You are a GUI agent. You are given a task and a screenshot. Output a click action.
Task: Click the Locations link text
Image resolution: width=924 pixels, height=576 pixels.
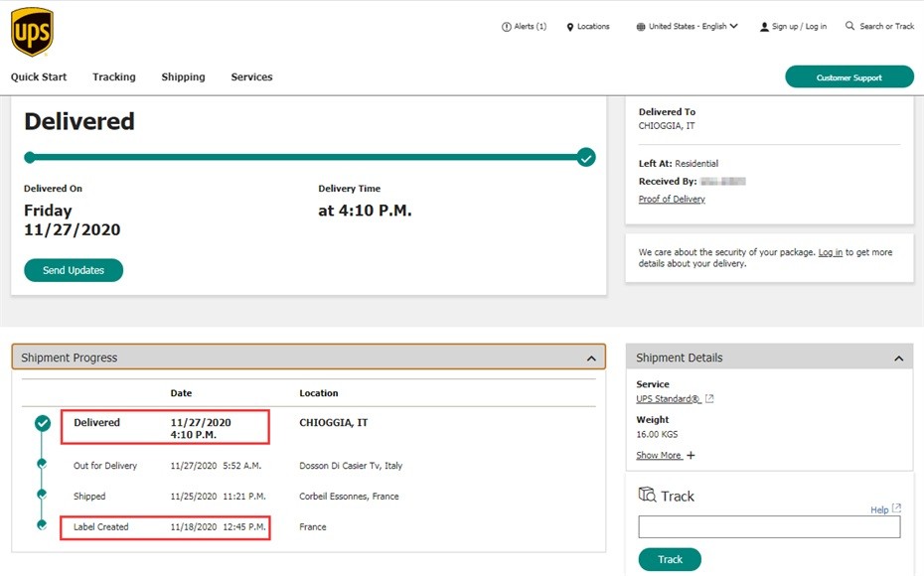point(593,27)
